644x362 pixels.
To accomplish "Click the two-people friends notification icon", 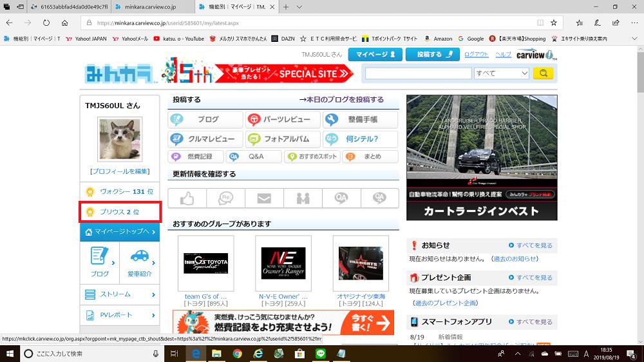I will tap(303, 198).
